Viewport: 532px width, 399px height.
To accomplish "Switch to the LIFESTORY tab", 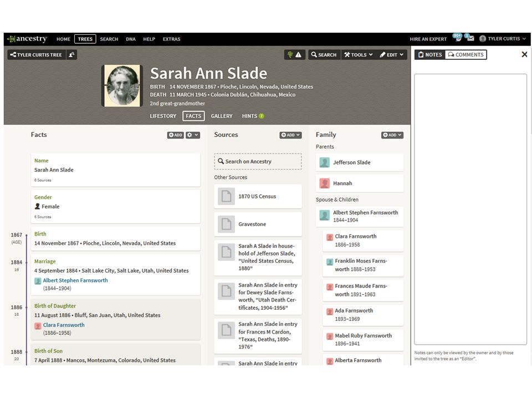I will (163, 116).
